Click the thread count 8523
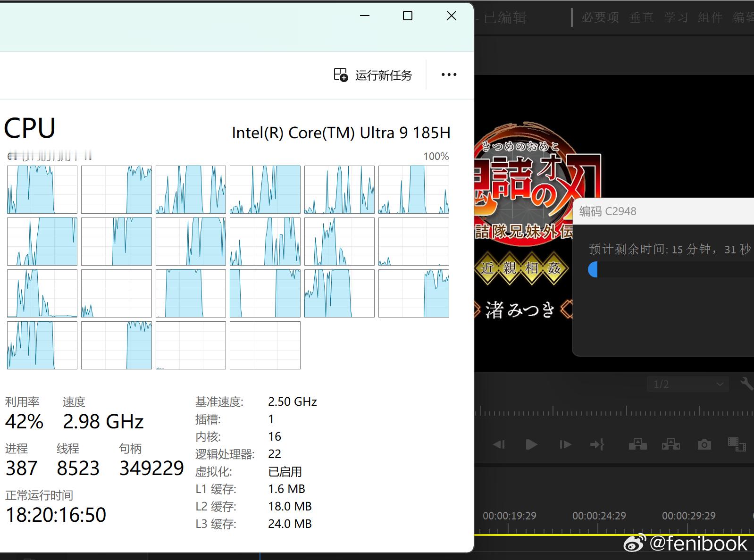The width and height of the screenshot is (754, 560). click(78, 468)
